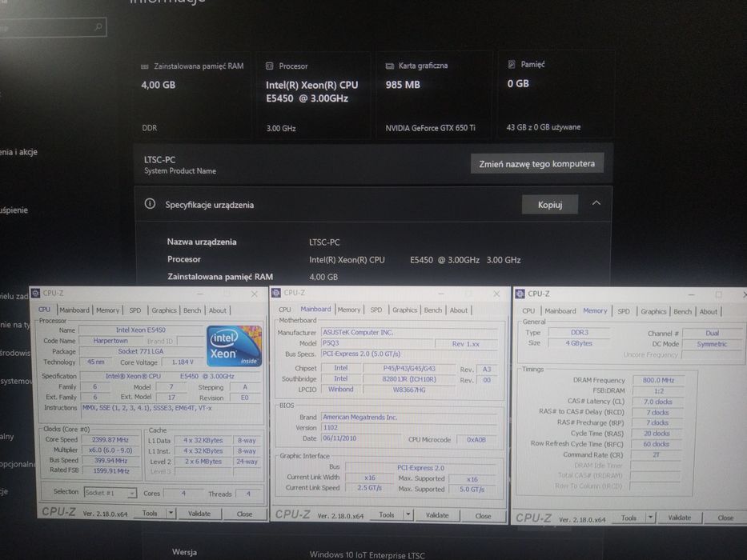Open the Tools dropdown arrow in the Memory window

(651, 517)
